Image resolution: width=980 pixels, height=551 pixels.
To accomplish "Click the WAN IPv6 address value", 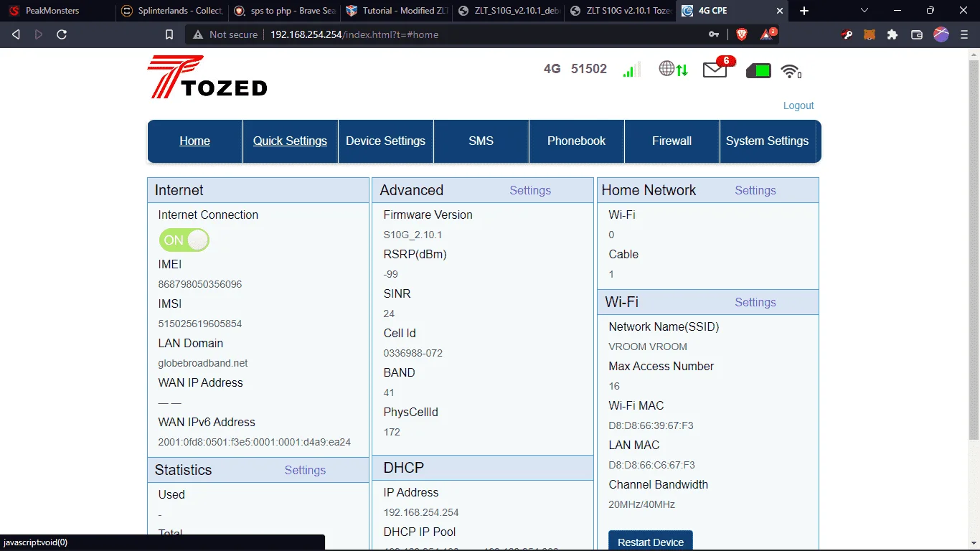I will click(255, 442).
